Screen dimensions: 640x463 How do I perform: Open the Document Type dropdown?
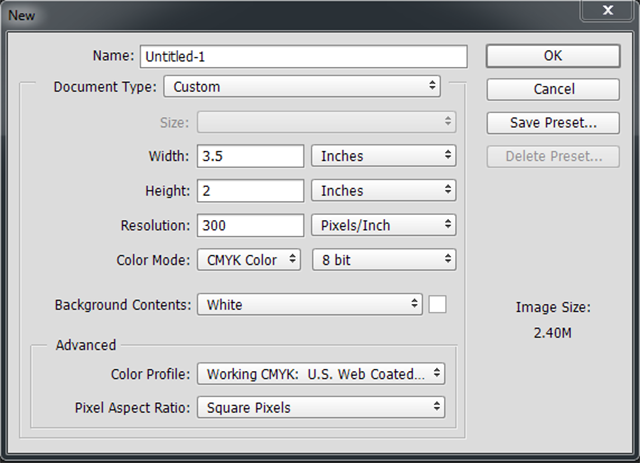[302, 86]
